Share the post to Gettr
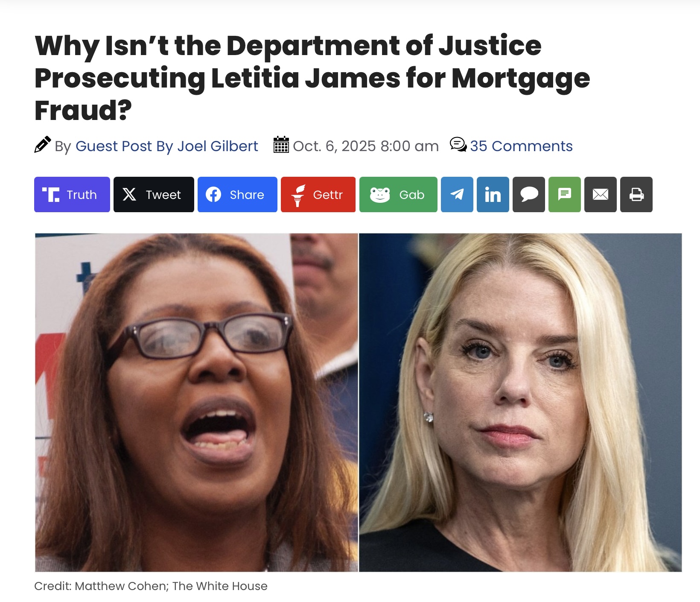 318,194
